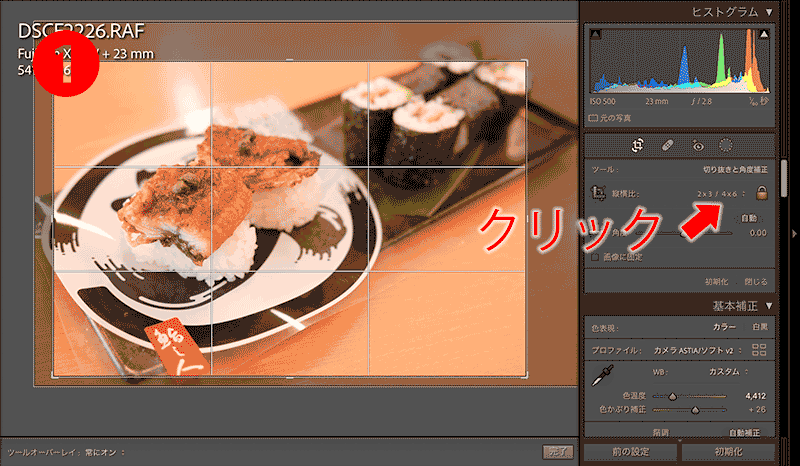Screen dimensions: 800x466
Task: Click the right panel vertical scrollbar
Action: pyautogui.click(x=784, y=178)
